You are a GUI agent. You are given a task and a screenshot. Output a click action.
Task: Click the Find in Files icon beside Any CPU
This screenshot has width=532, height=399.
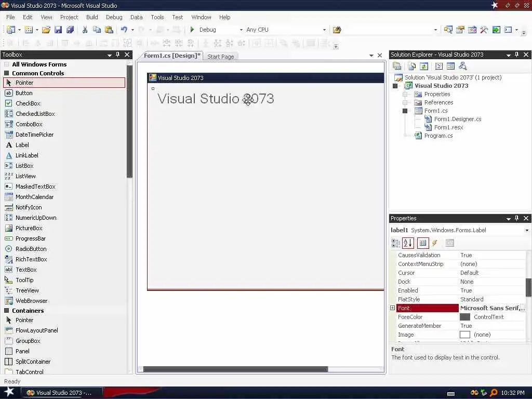[337, 30]
